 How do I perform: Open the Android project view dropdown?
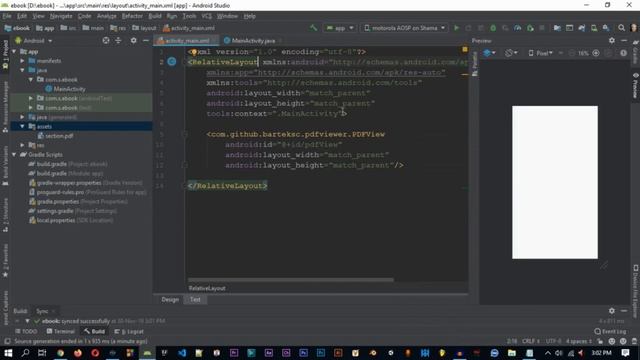pyautogui.click(x=34, y=41)
